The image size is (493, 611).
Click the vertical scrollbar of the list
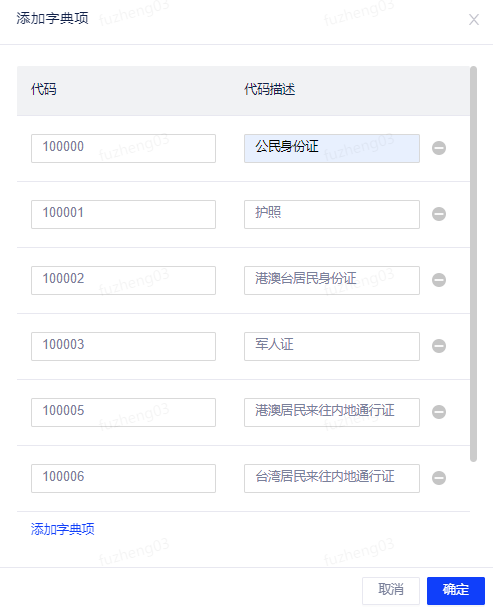coord(473,264)
